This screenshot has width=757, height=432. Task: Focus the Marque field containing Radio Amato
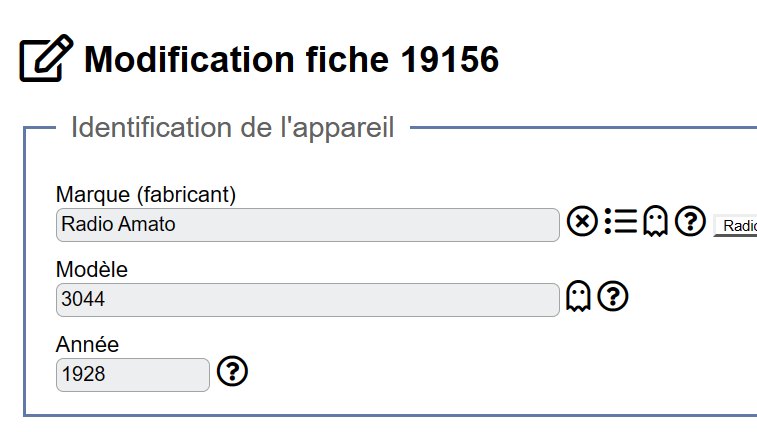[x=308, y=225]
